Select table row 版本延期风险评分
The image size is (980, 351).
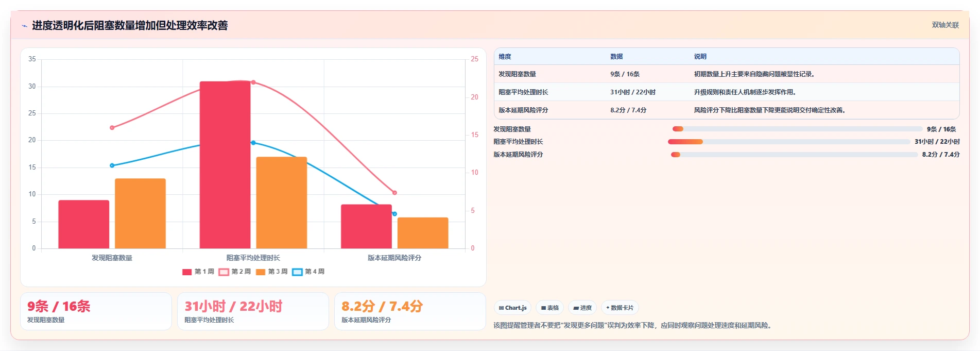point(727,110)
